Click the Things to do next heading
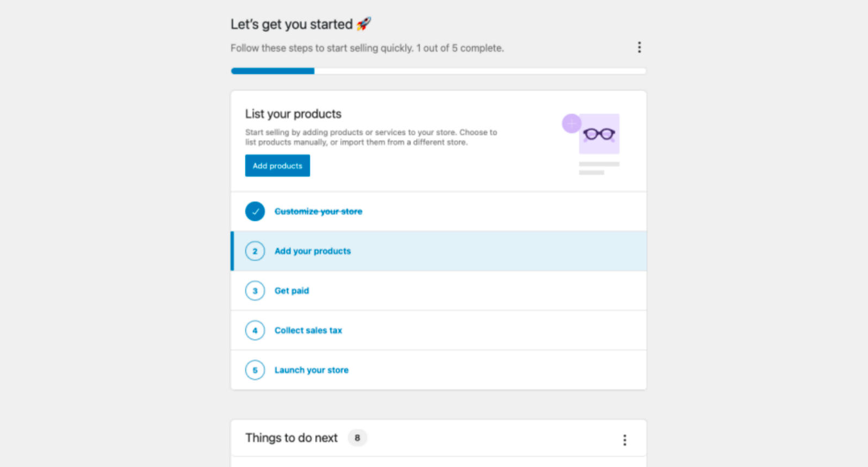The image size is (868, 467). coord(292,438)
